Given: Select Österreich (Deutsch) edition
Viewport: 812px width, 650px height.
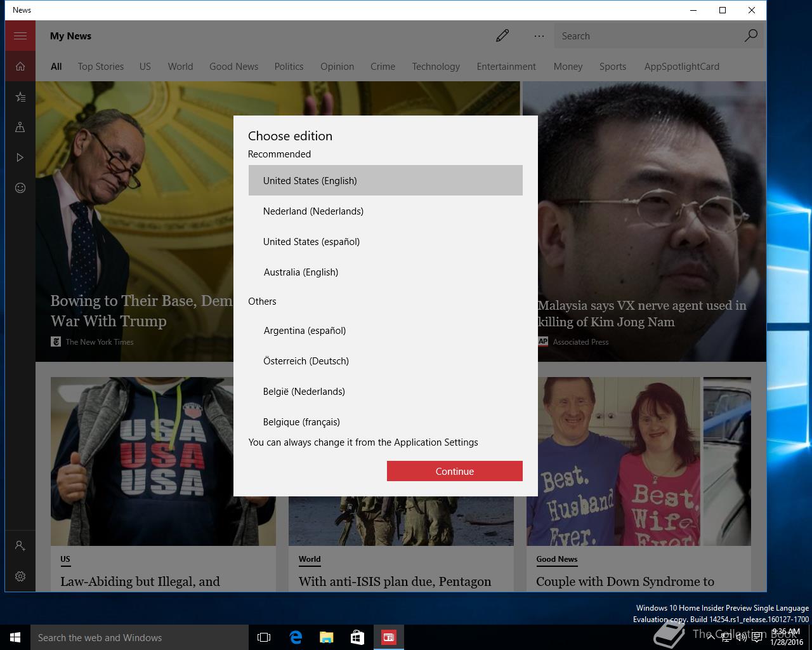Looking at the screenshot, I should pyautogui.click(x=386, y=361).
